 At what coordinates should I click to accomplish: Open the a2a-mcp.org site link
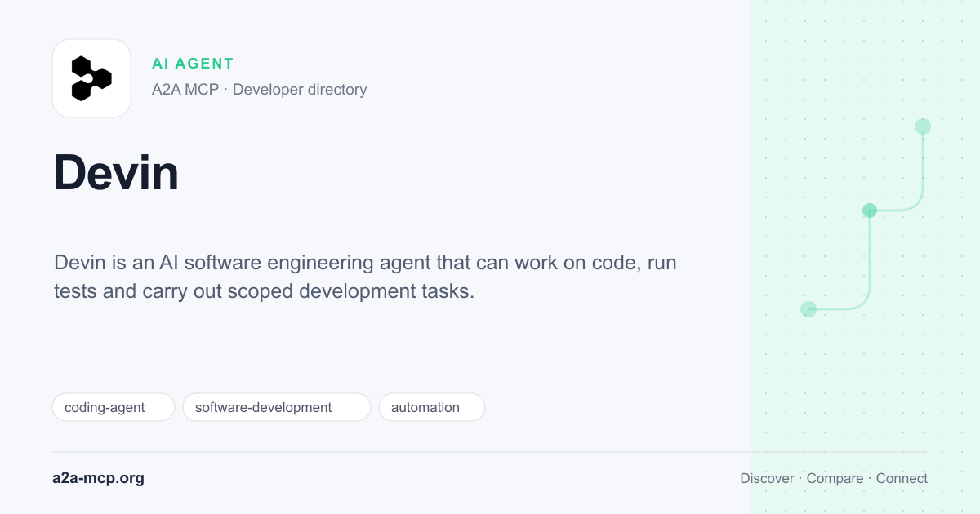pyautogui.click(x=98, y=478)
